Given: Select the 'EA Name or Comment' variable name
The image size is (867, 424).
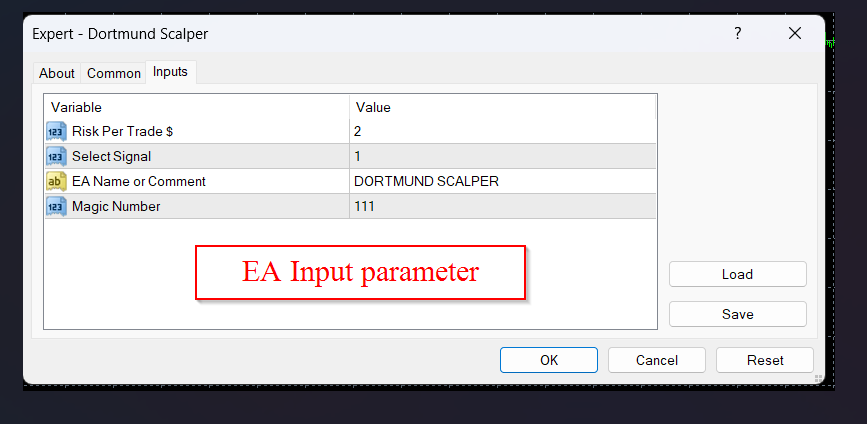Looking at the screenshot, I should coord(139,181).
